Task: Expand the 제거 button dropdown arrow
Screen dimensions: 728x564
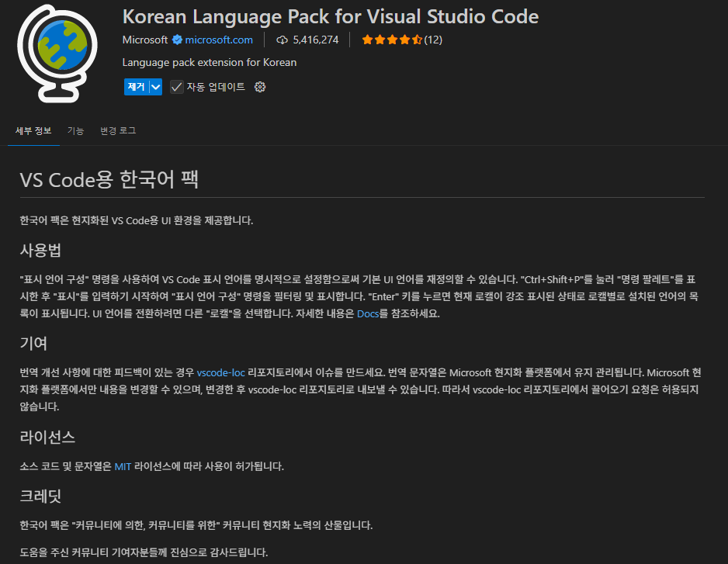Action: pos(156,87)
